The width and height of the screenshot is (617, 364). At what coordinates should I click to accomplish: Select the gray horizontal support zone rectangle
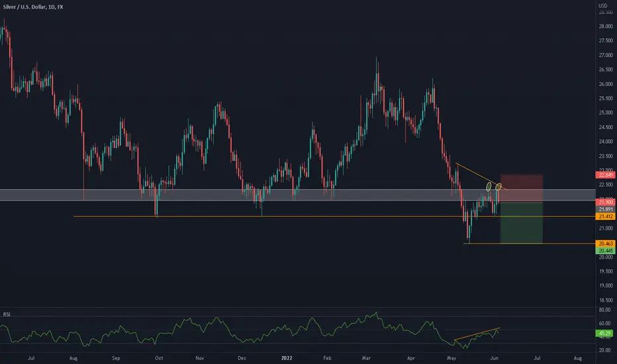click(x=297, y=195)
